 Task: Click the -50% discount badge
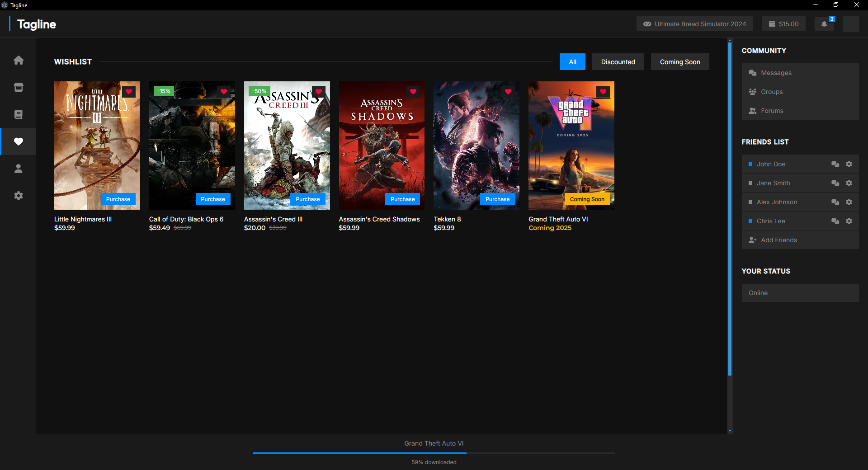pos(259,91)
